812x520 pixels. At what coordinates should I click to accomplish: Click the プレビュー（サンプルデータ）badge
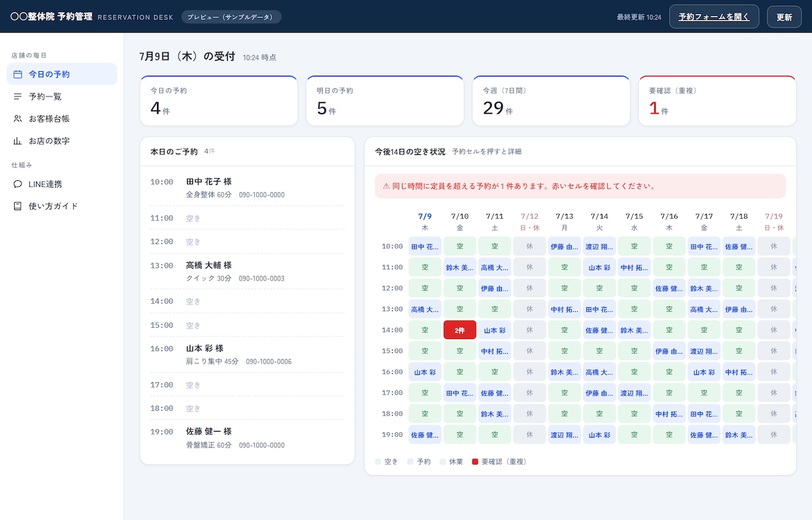pyautogui.click(x=231, y=17)
